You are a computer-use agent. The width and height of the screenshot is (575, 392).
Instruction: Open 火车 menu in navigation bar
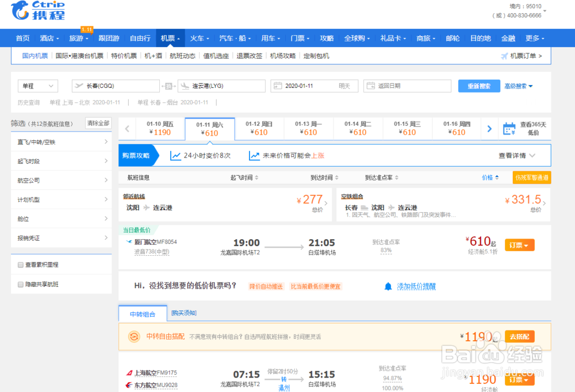[x=200, y=38]
